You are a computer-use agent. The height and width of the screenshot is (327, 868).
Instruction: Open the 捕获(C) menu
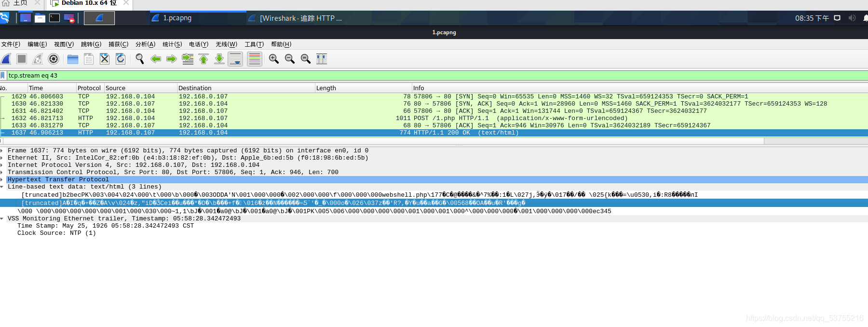pyautogui.click(x=118, y=44)
